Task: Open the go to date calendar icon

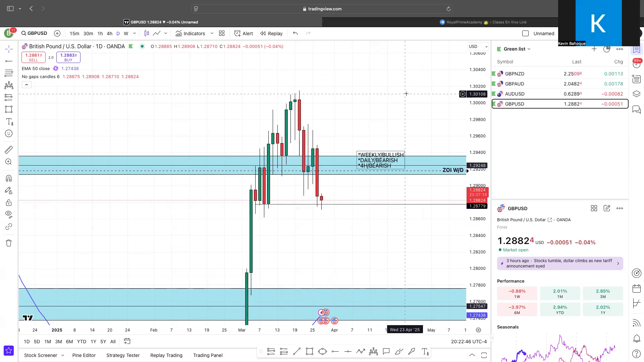Action: click(127, 341)
